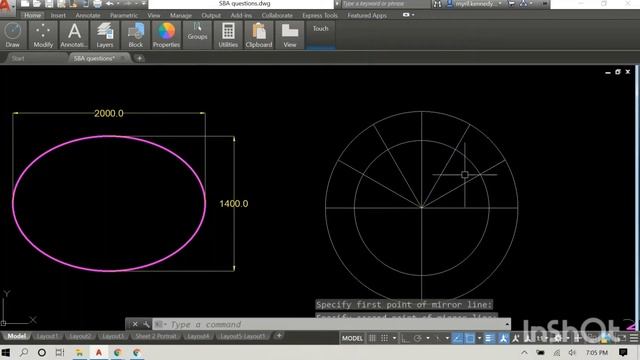Click the Type a command input
640x360 pixels.
331,324
